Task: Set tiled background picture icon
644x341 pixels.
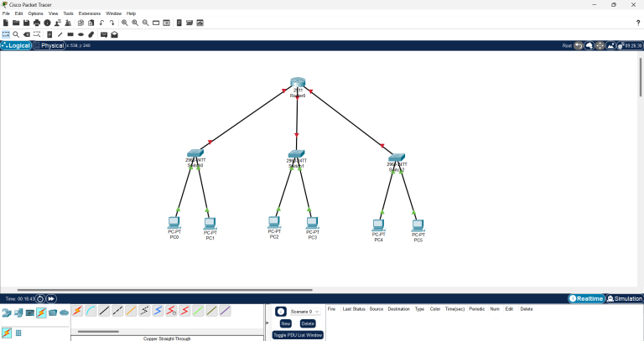Action: coord(610,45)
